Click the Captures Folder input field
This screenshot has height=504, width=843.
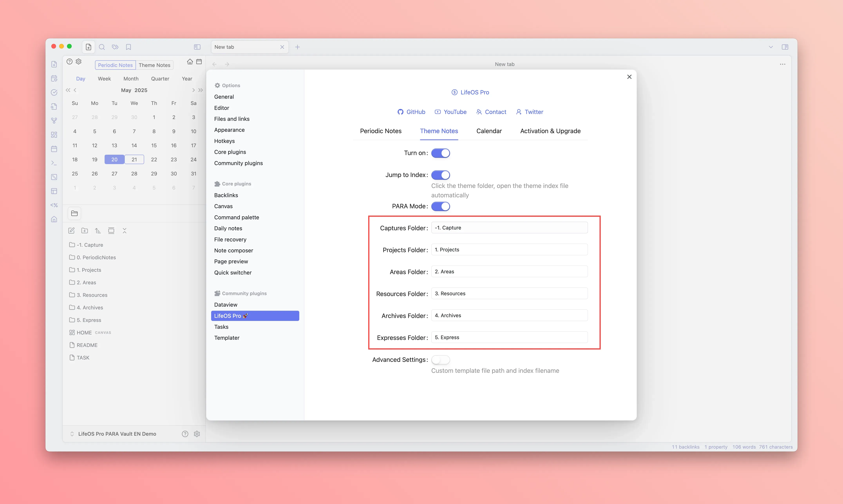coord(509,228)
